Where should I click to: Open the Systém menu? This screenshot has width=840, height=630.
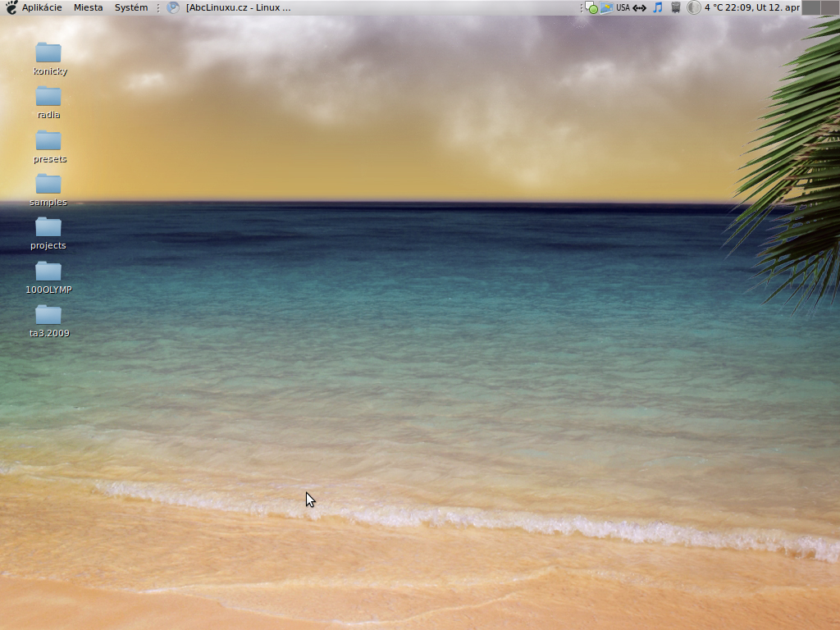coord(131,7)
